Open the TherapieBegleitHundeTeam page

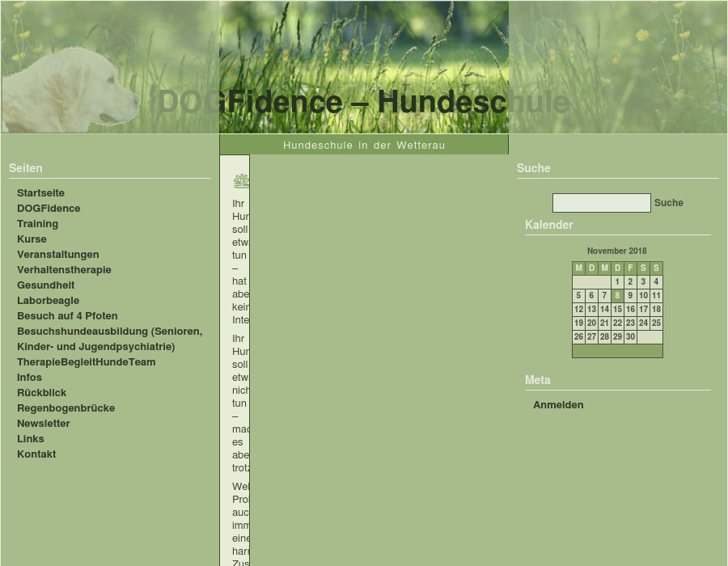point(87,361)
